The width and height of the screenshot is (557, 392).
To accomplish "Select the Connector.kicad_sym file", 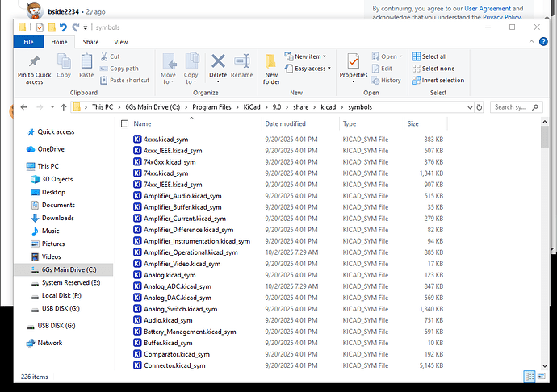I will 174,365.
